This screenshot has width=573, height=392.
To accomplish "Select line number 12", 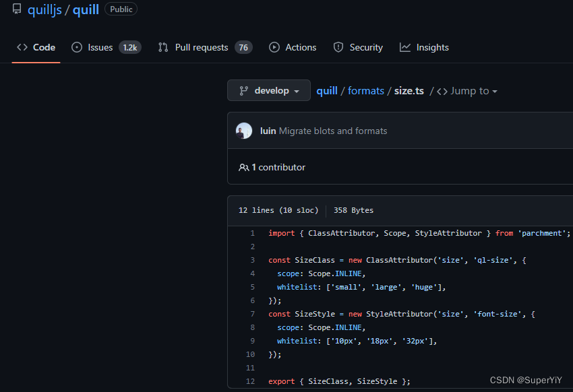I will (x=250, y=381).
